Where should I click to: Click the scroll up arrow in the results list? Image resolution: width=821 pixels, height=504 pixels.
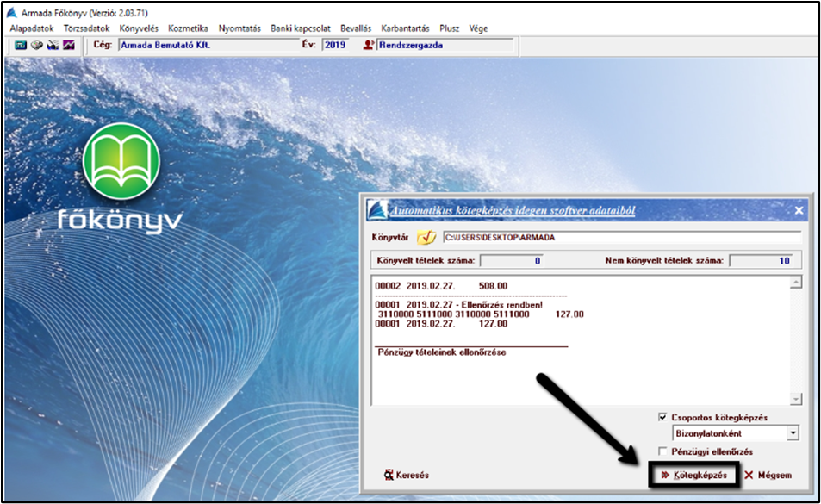pos(796,283)
